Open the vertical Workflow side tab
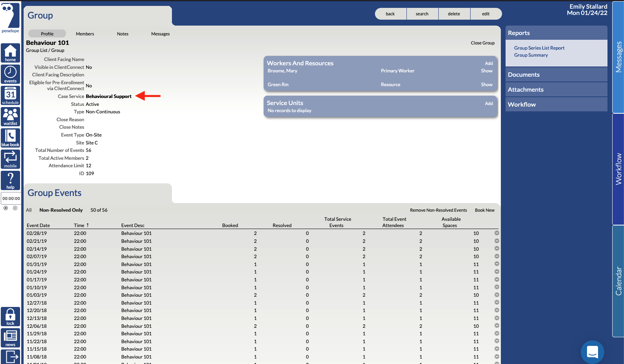 [618, 169]
